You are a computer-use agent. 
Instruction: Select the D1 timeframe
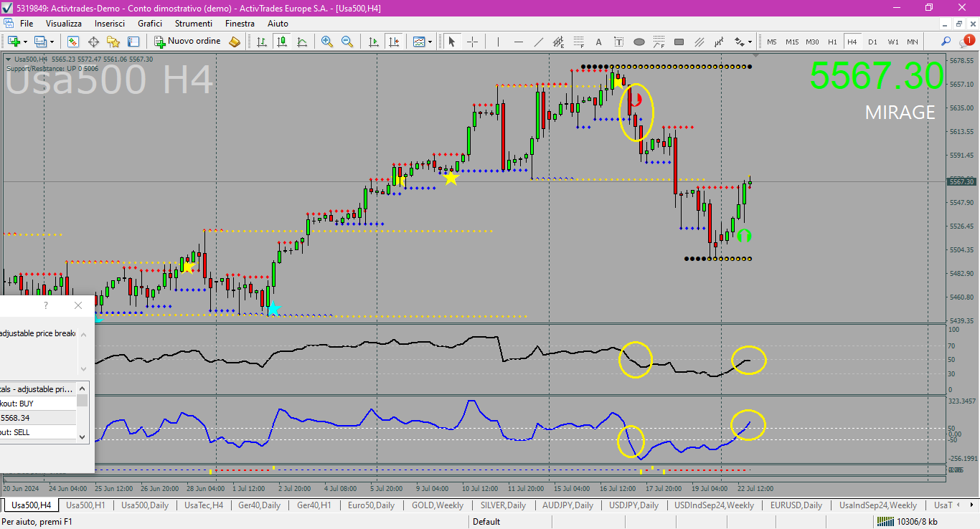click(872, 42)
